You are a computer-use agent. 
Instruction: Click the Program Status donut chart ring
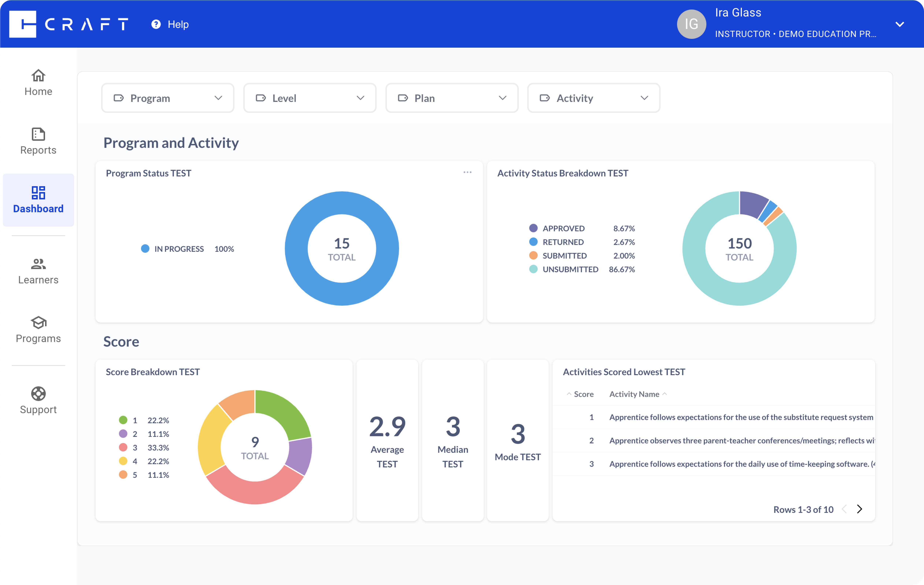click(x=296, y=249)
